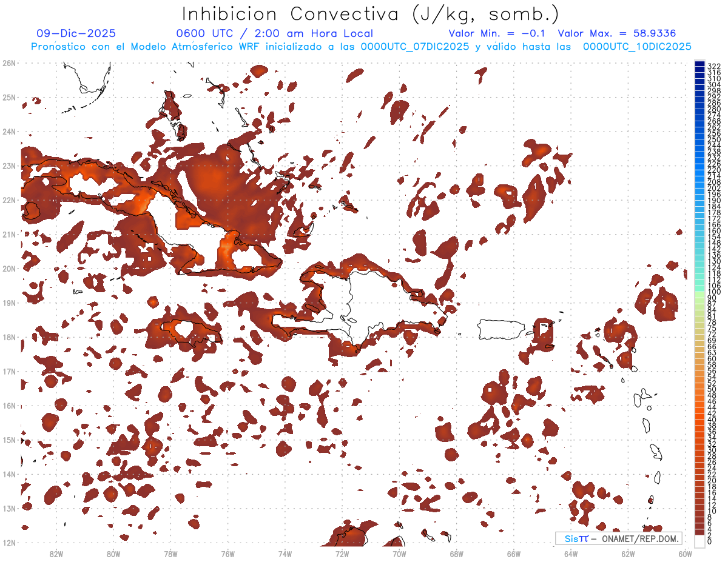Click the '16N' latitude label
728x562 pixels.
coord(9,406)
